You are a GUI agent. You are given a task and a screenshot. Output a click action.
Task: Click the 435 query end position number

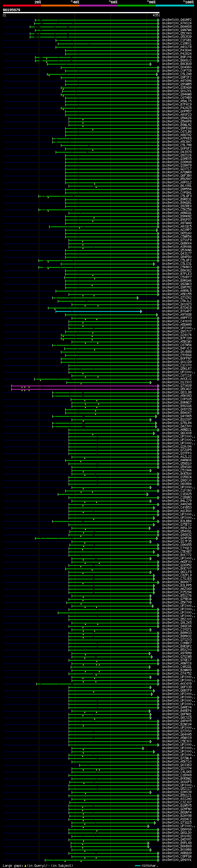pos(155,15)
